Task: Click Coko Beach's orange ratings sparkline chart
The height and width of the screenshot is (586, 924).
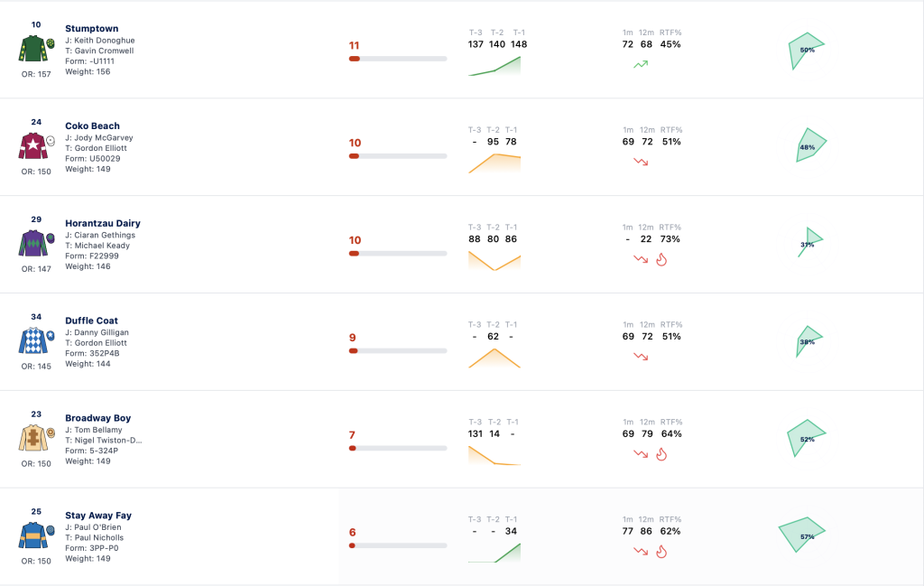Action: coord(494,163)
